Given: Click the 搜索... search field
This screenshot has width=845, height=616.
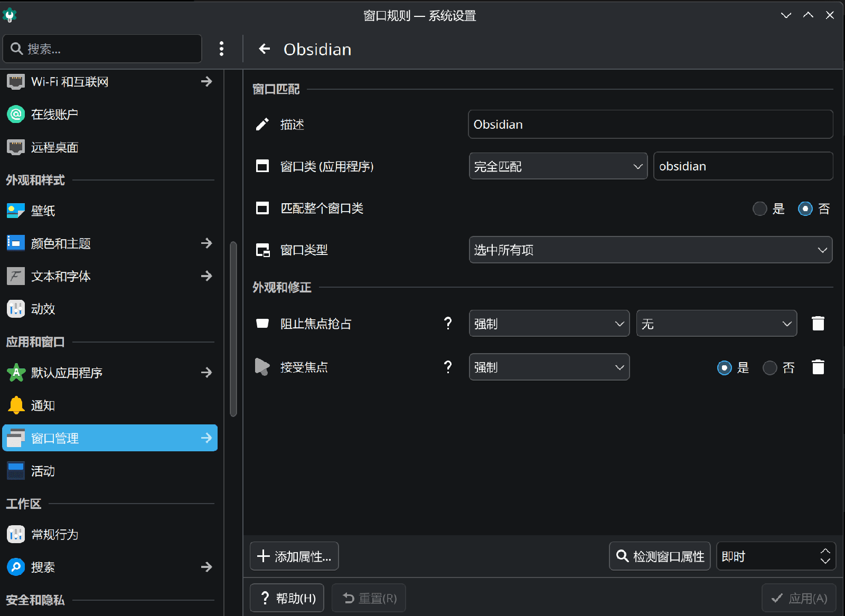Looking at the screenshot, I should tap(102, 49).
